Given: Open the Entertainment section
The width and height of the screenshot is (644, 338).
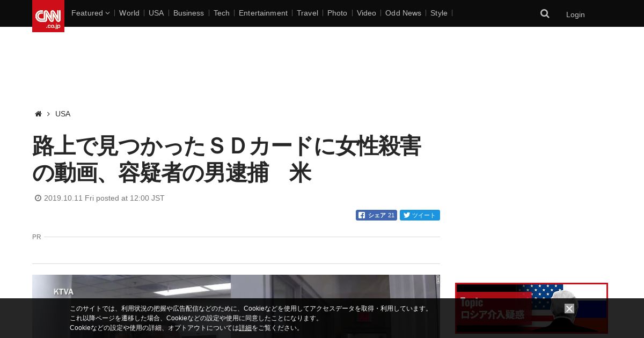Looking at the screenshot, I should 263,13.
